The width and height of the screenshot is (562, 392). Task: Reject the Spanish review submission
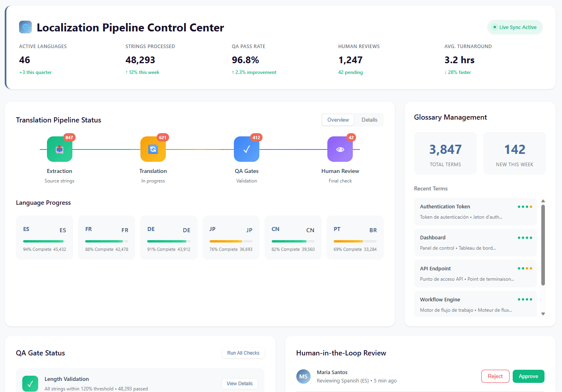click(495, 376)
